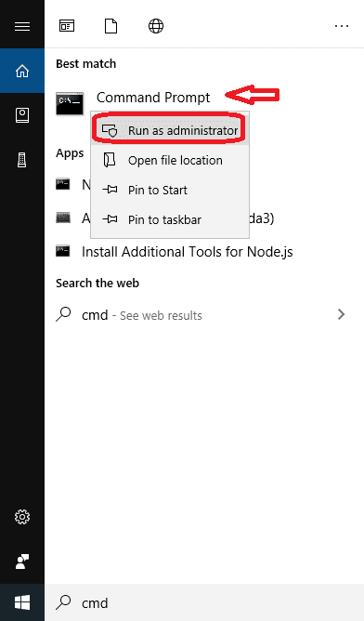Click the tower device icon in sidebar
Screen dimensions: 364x621
pyautogui.click(x=22, y=160)
